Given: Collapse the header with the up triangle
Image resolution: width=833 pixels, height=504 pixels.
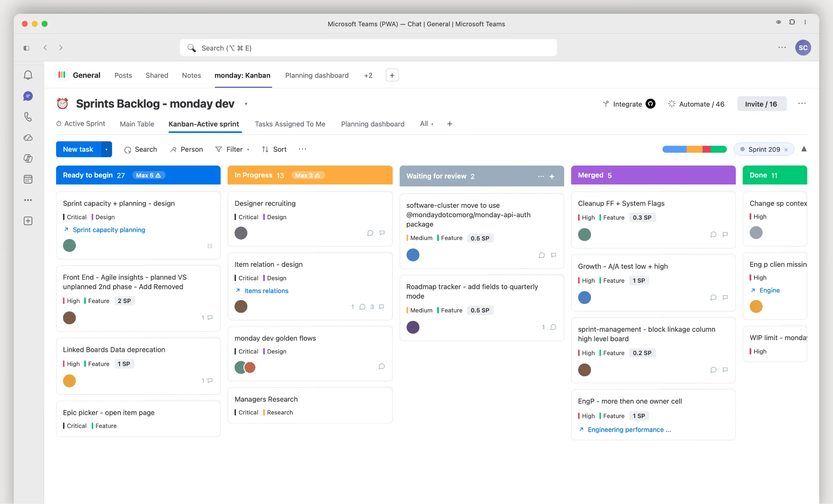Looking at the screenshot, I should tap(804, 149).
